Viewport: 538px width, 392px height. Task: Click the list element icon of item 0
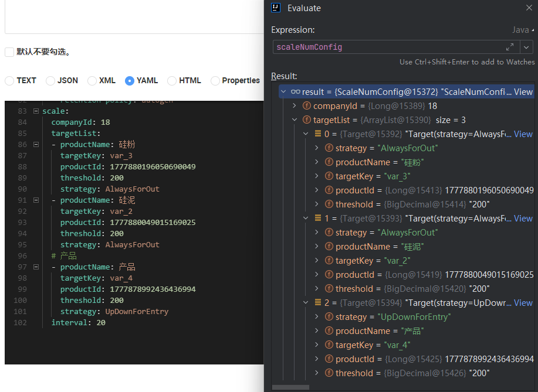318,134
